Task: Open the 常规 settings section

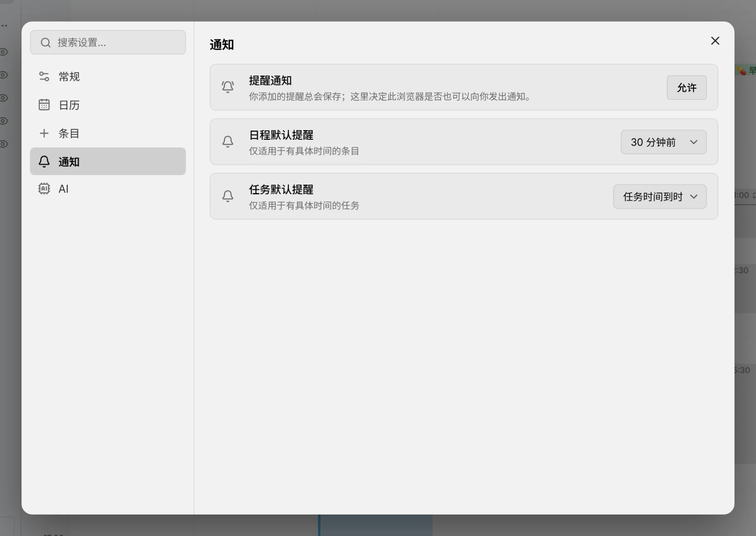Action: pyautogui.click(x=108, y=76)
